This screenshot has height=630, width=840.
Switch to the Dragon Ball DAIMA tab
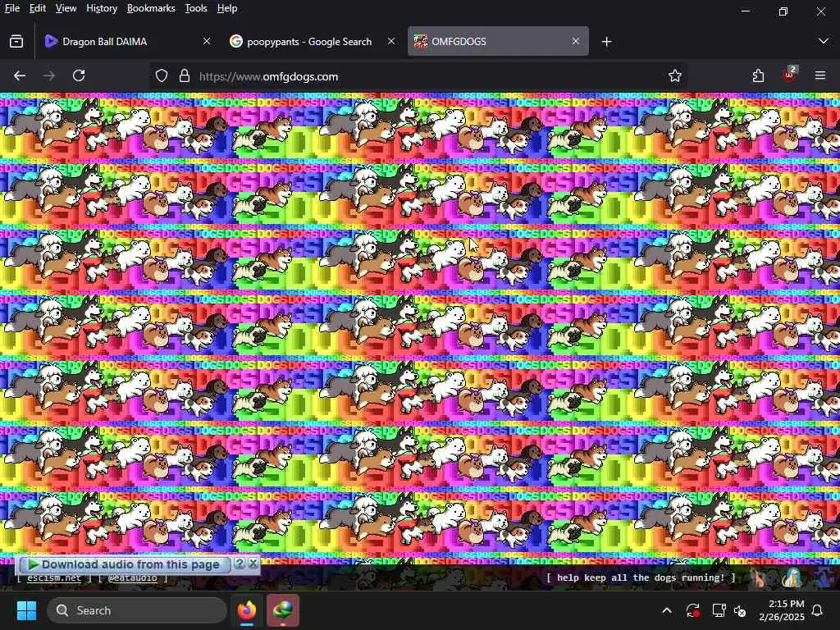(126, 41)
